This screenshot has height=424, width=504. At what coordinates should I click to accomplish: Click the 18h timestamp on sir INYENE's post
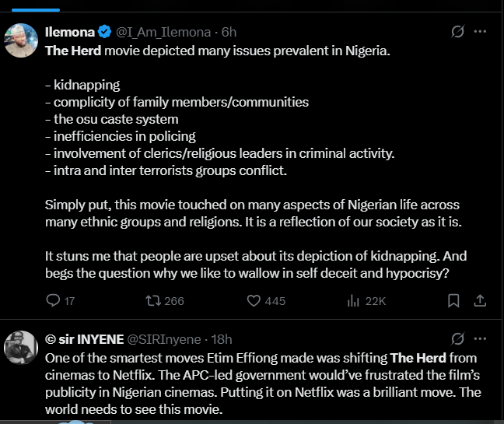[222, 339]
